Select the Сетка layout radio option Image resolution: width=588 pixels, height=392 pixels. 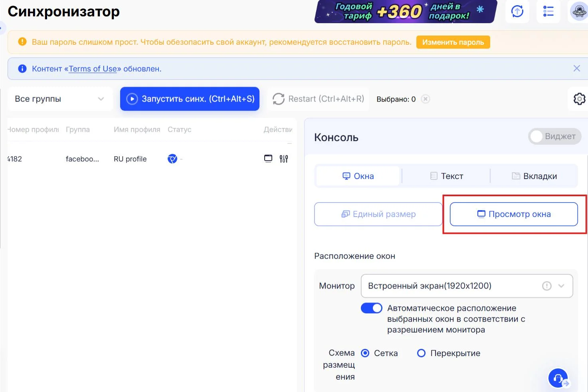click(x=365, y=353)
